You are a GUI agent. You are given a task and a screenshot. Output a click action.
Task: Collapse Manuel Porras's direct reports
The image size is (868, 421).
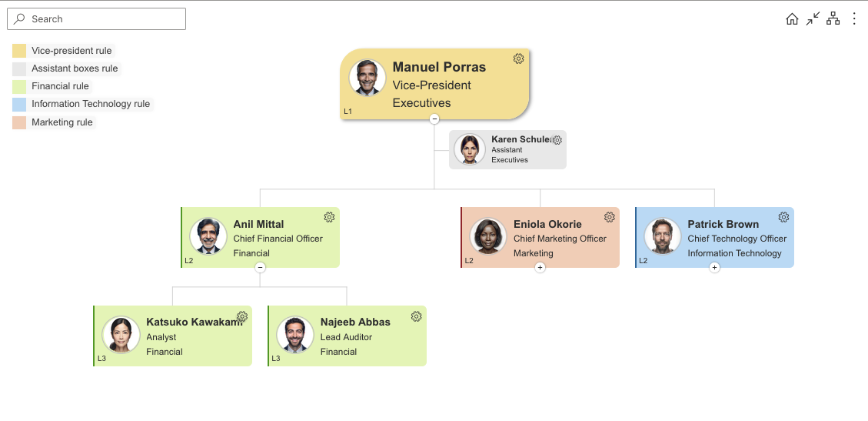click(x=434, y=119)
